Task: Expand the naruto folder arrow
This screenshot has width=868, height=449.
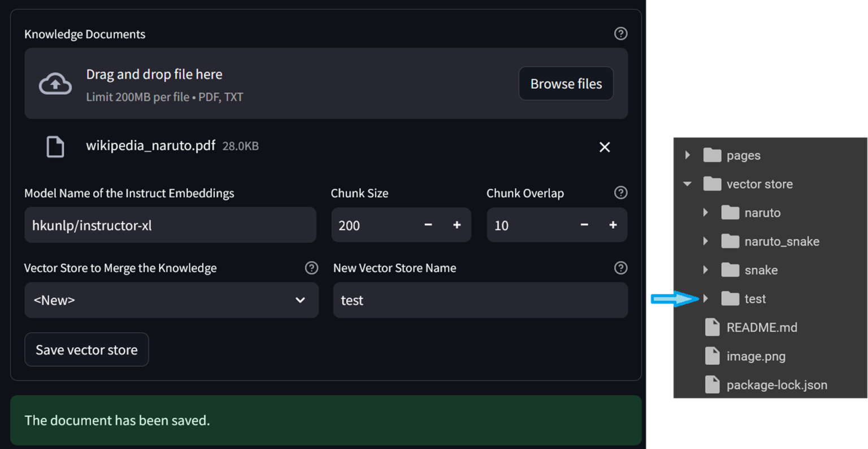Action: pyautogui.click(x=706, y=213)
